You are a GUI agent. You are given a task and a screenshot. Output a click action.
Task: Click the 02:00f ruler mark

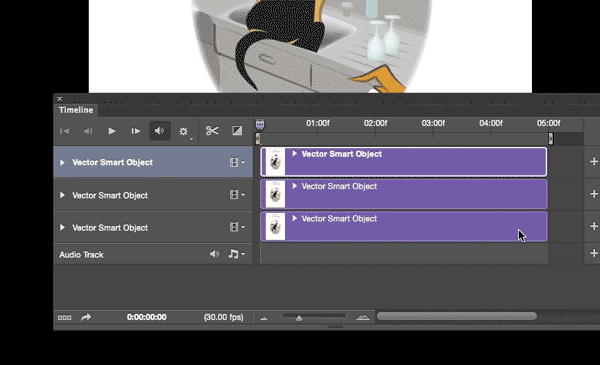(x=375, y=123)
